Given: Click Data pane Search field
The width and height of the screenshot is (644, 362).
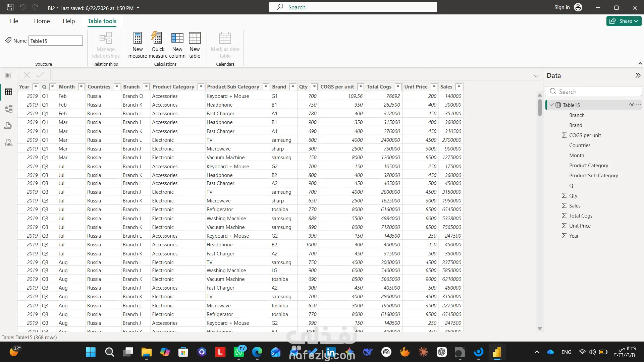Looking at the screenshot, I should click(x=593, y=92).
